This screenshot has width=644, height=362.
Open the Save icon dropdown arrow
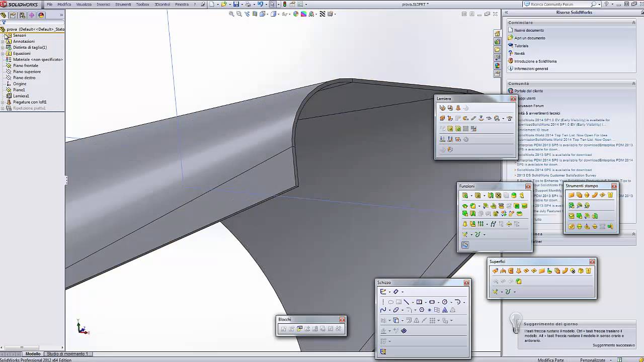[x=242, y=5]
